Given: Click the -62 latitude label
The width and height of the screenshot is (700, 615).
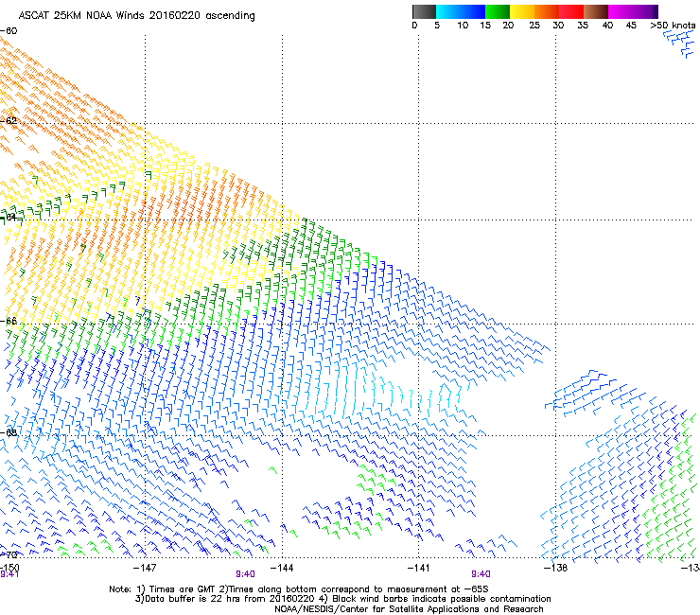Looking at the screenshot, I should coord(9,120).
